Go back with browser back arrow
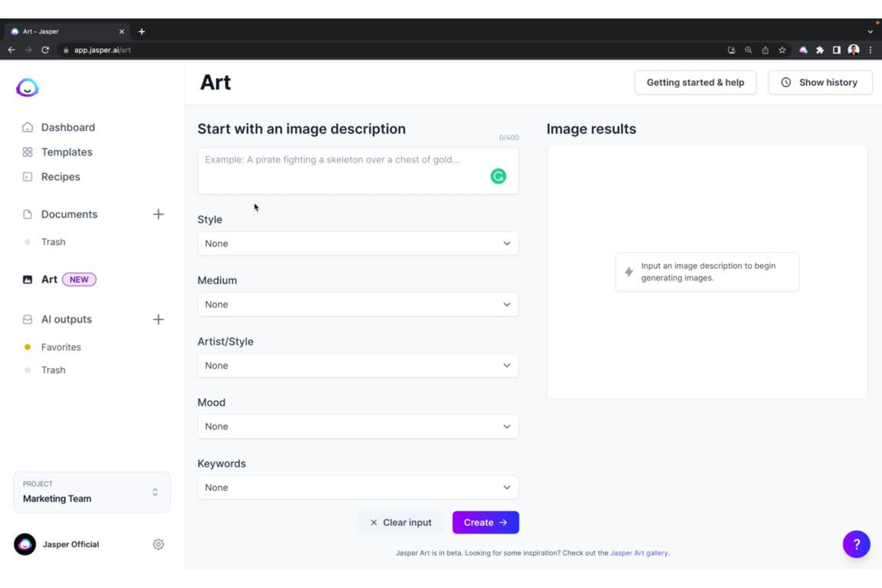This screenshot has width=882, height=588. 11,50
